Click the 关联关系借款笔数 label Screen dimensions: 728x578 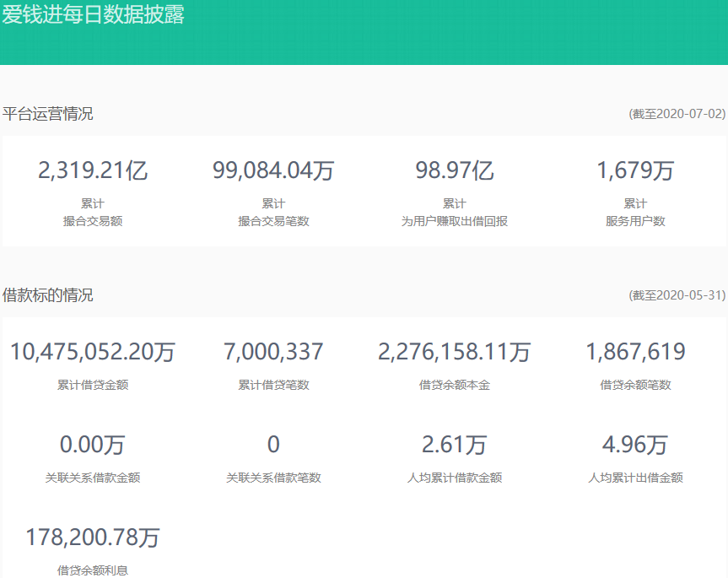point(273,478)
